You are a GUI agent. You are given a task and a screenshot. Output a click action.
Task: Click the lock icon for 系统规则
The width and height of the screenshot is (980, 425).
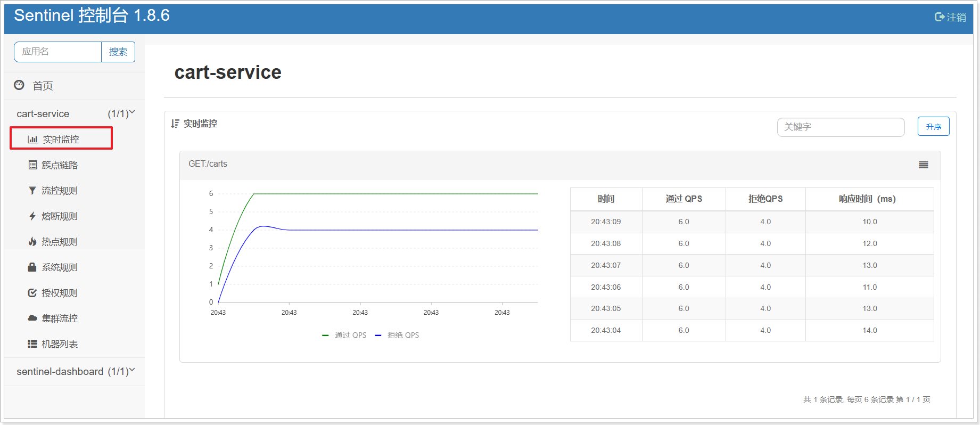tap(32, 267)
